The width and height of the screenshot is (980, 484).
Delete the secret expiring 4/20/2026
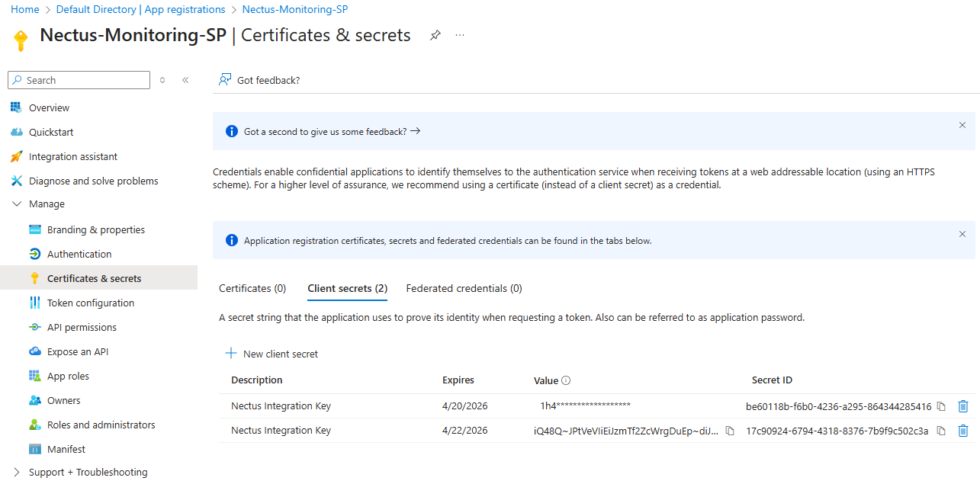click(x=962, y=406)
